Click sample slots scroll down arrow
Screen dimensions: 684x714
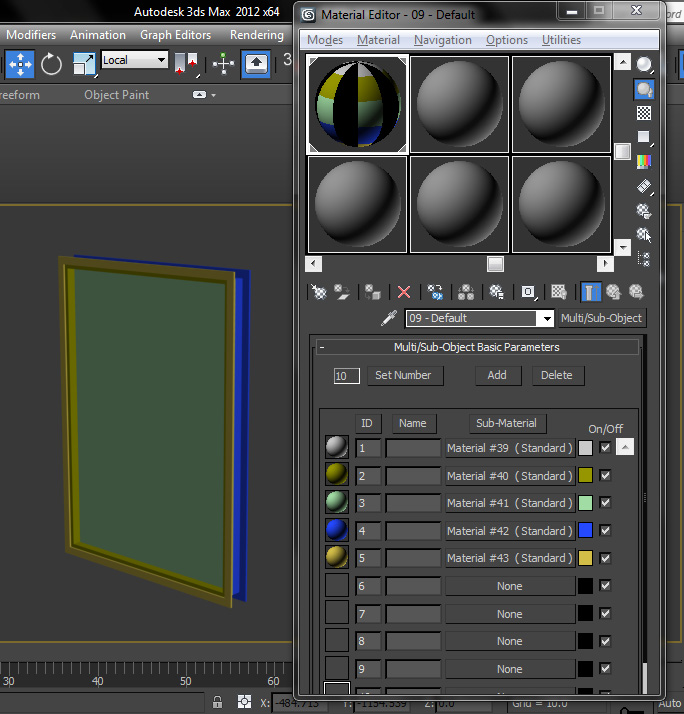point(623,247)
